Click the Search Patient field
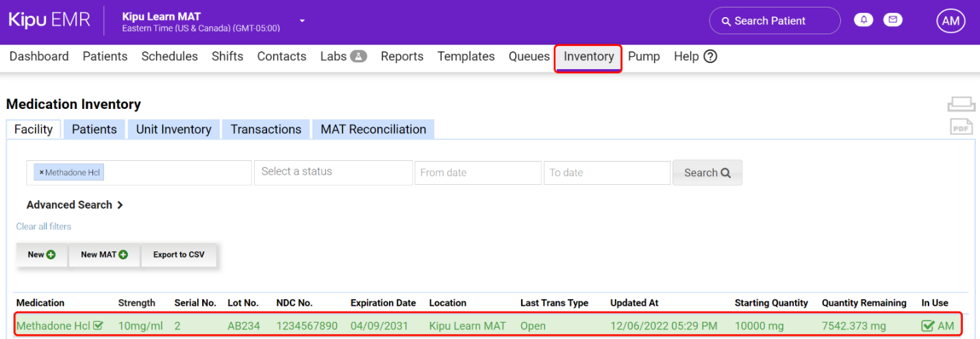 775,21
